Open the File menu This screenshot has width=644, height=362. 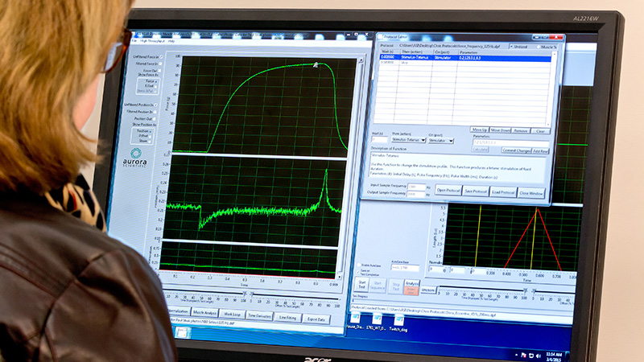[x=134, y=41]
